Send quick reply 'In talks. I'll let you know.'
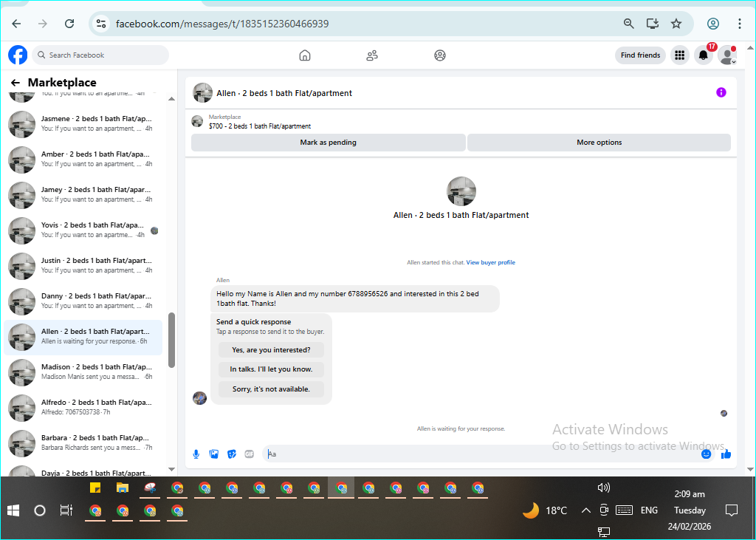The height and width of the screenshot is (540, 756). [271, 369]
